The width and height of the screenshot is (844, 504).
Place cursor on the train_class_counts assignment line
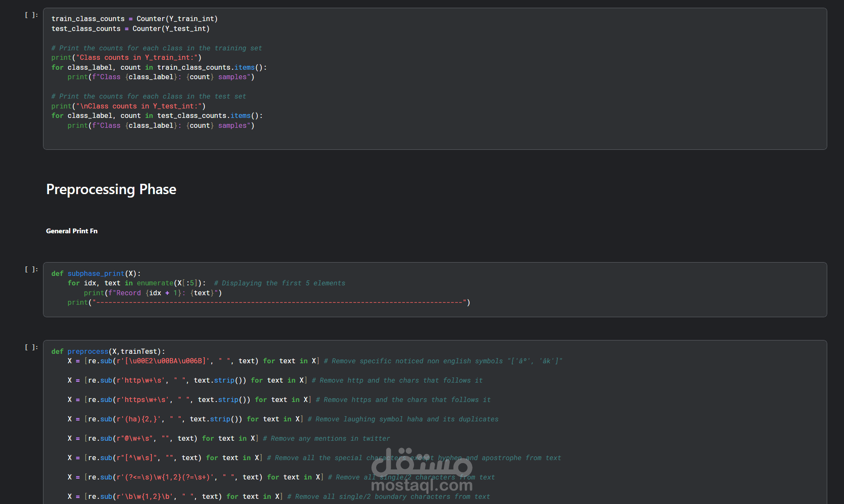[x=134, y=19]
